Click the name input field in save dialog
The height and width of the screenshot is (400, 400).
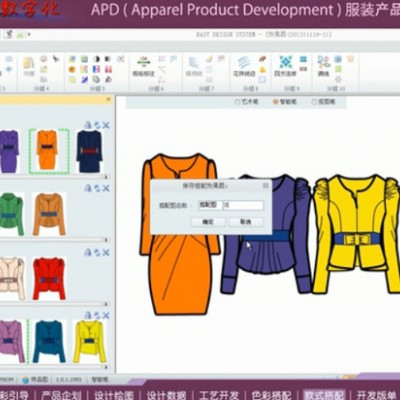coord(244,205)
